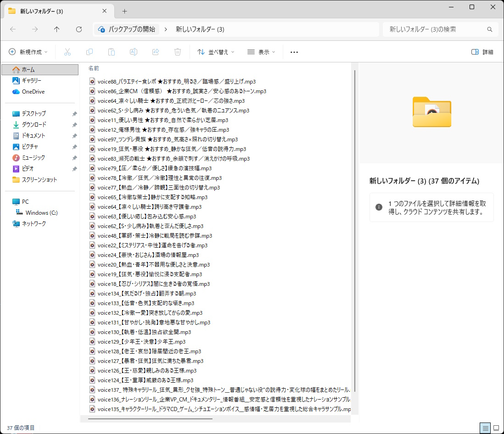Click the Share icon in toolbar

click(156, 52)
